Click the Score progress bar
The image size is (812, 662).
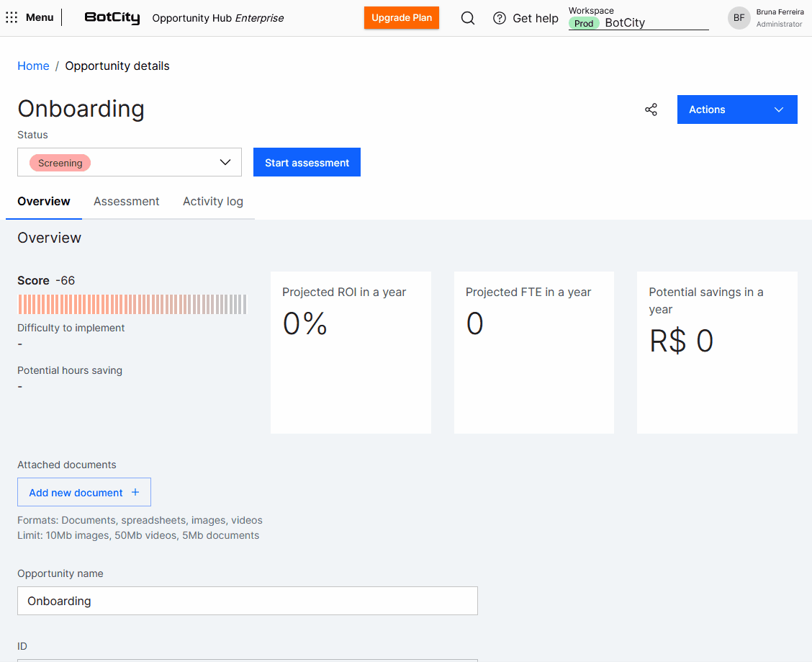[x=132, y=305]
